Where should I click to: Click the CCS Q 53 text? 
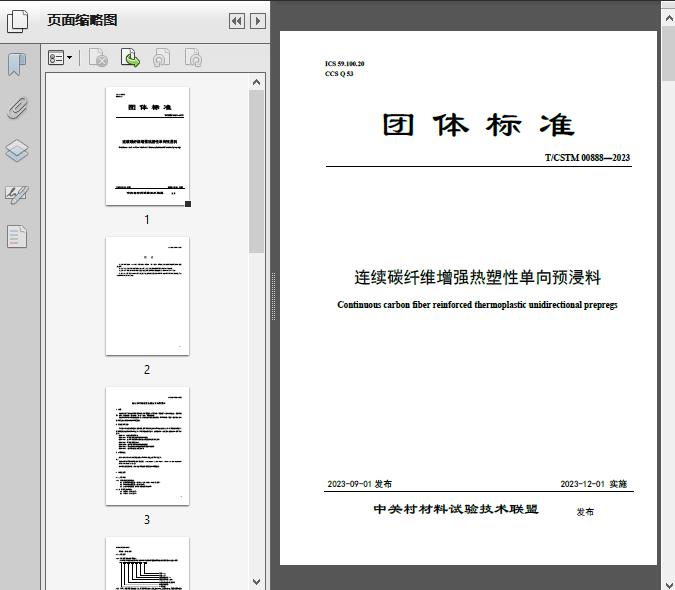339,74
